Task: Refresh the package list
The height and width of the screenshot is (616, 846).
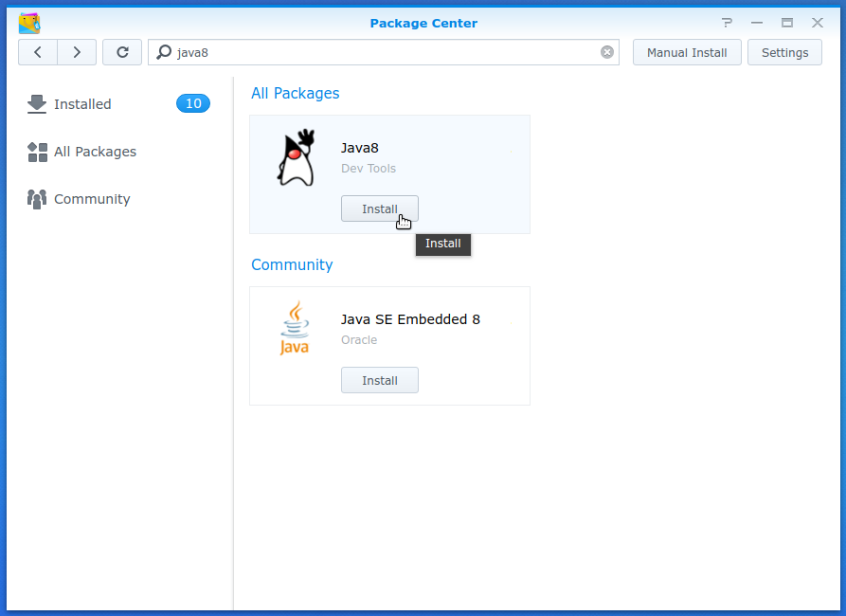Action: click(122, 52)
